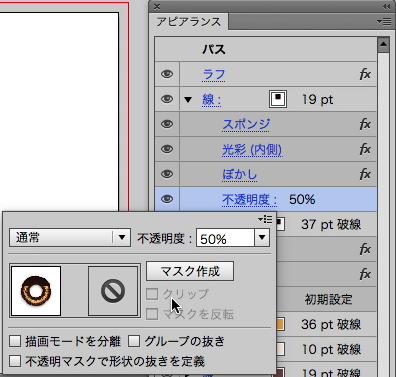Open the スポンジ effect settings link
396x377 pixels.
[x=246, y=125]
